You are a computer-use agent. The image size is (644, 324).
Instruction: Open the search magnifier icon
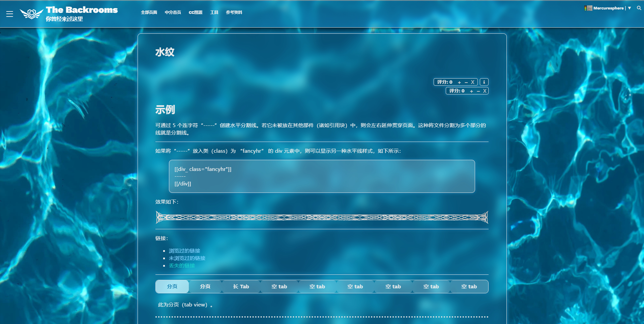click(639, 8)
